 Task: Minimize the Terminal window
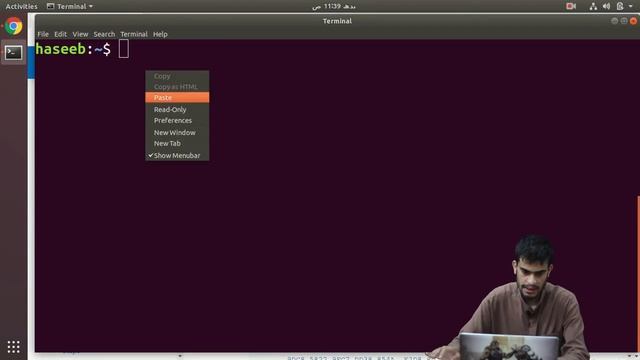(x=614, y=21)
